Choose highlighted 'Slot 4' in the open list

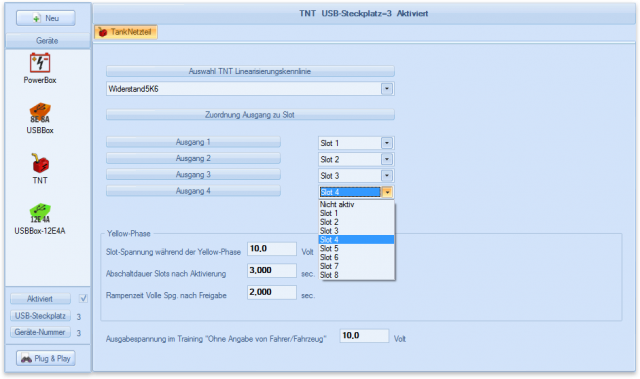click(356, 240)
